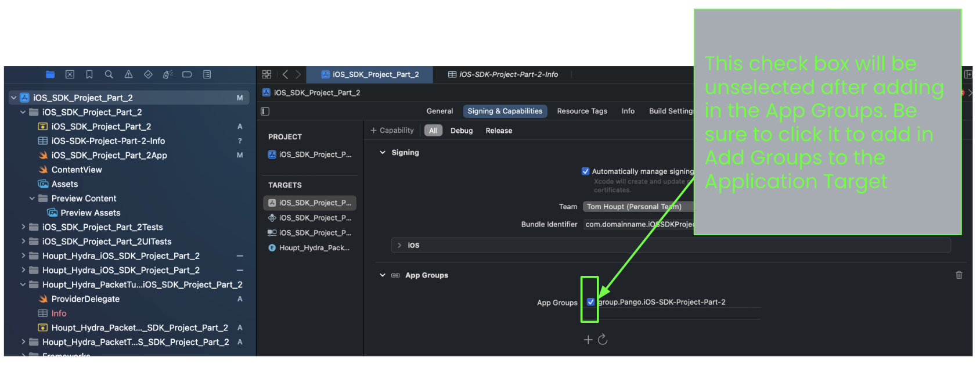Image resolution: width=980 pixels, height=374 pixels.
Task: Open the Issue navigator warning icon
Action: [x=128, y=74]
